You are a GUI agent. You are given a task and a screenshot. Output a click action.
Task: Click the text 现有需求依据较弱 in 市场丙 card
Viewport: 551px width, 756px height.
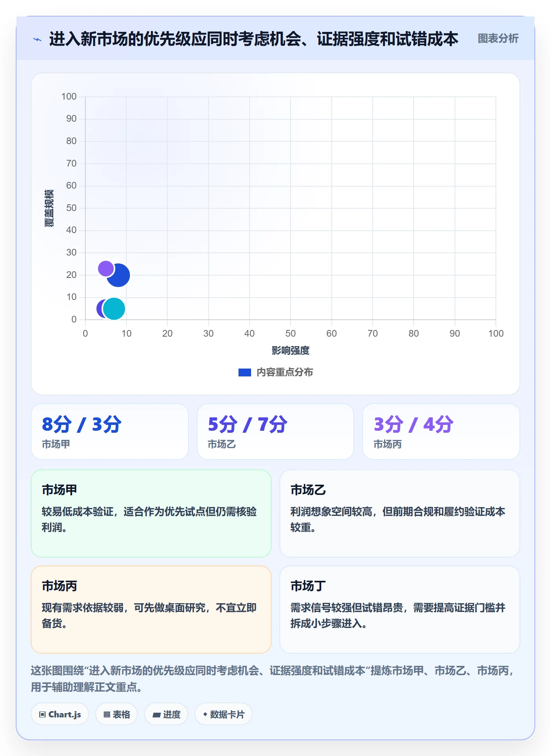tap(83, 608)
